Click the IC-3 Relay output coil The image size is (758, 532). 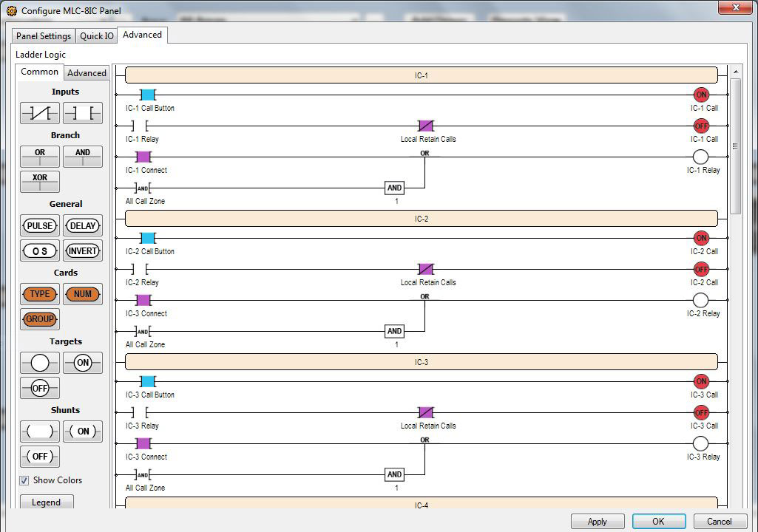pyautogui.click(x=700, y=443)
